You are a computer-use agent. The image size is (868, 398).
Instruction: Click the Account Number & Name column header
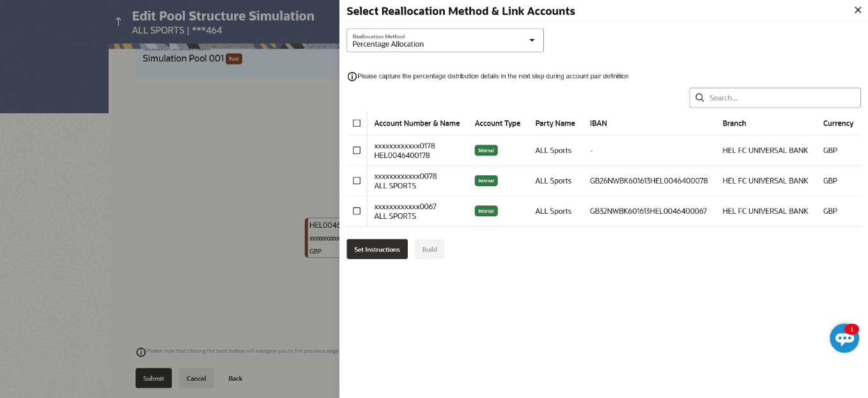pyautogui.click(x=417, y=123)
